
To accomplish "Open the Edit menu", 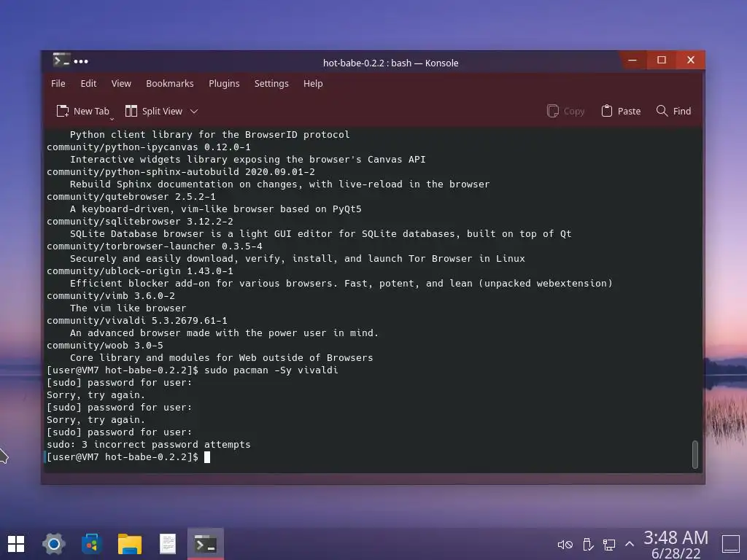I will [x=88, y=83].
